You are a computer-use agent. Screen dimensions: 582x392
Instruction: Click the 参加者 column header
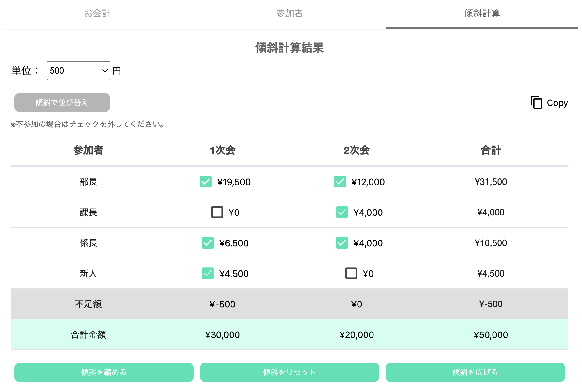tap(88, 150)
